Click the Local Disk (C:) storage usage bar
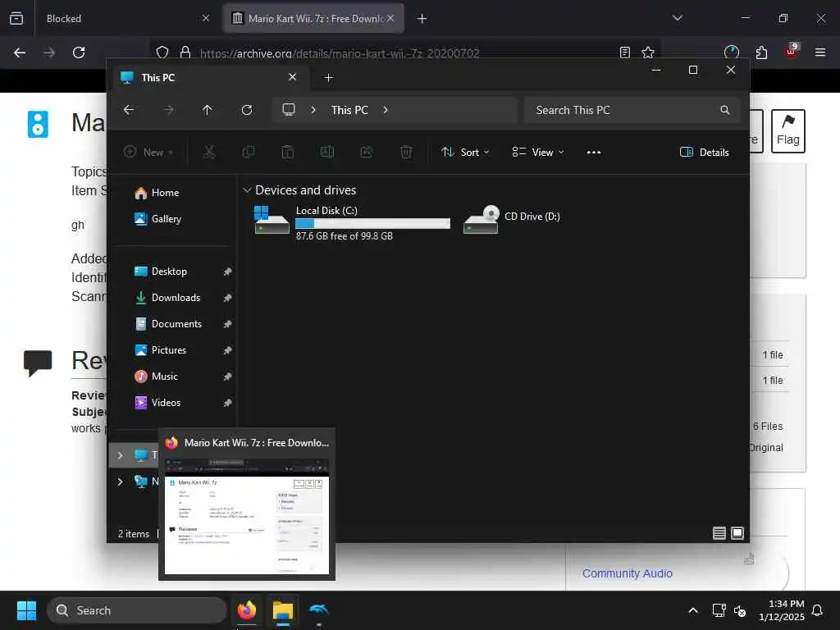This screenshot has width=840, height=630. 373,224
